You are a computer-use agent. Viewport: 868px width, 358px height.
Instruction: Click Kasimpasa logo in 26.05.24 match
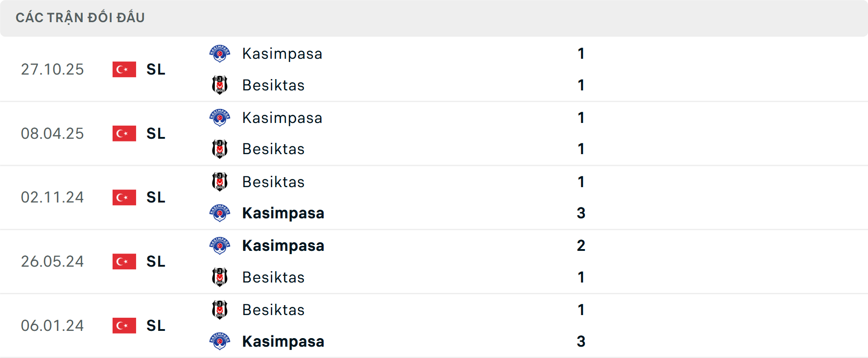[x=220, y=246]
